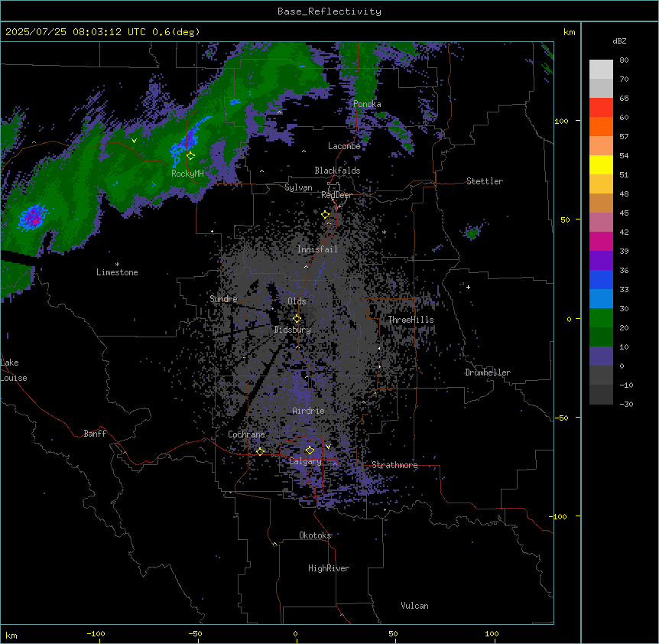Click the Sylvan label
Viewport: 659px width, 644px height.
click(x=298, y=187)
